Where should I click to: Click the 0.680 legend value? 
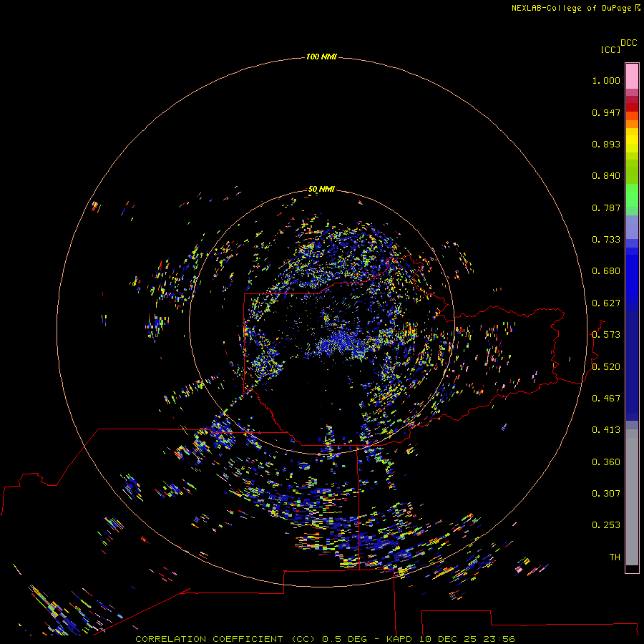606,271
